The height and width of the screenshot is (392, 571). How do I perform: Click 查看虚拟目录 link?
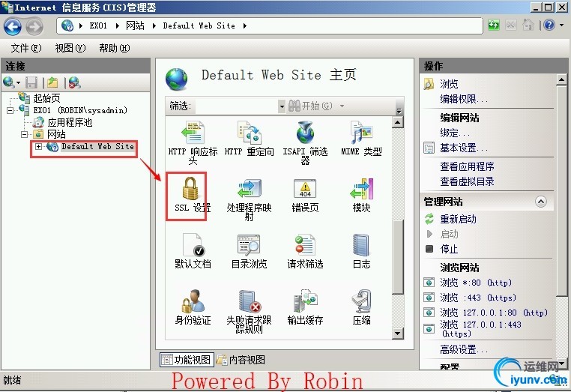coord(467,181)
